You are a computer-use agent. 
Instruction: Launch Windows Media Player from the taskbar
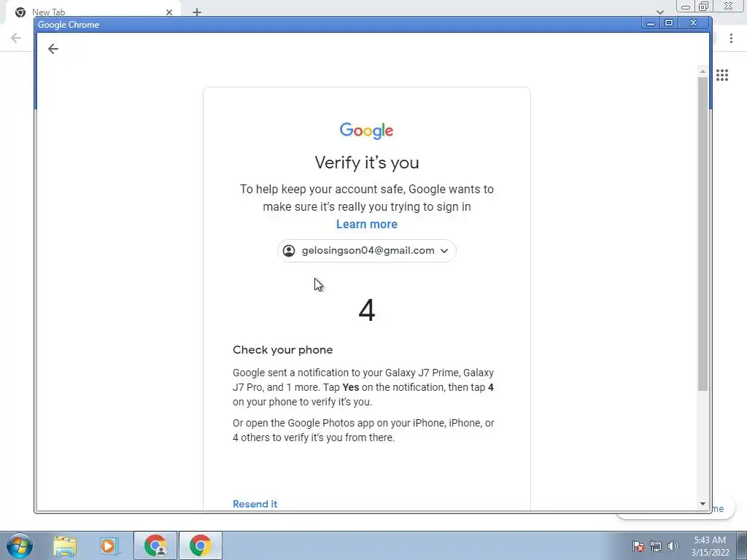click(x=109, y=545)
